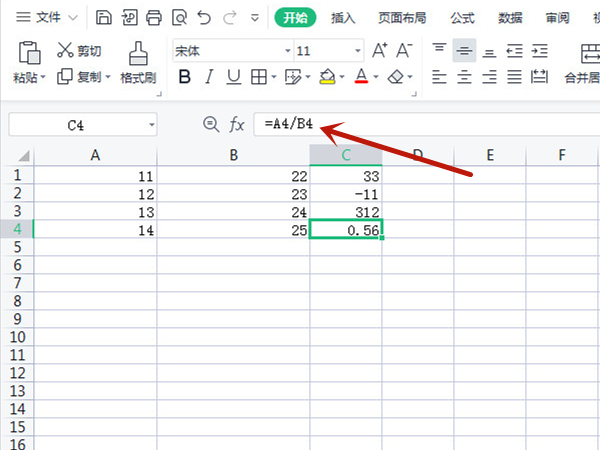Screen dimensions: 600x450
Task: Toggle Underline formatting
Action: 232,76
